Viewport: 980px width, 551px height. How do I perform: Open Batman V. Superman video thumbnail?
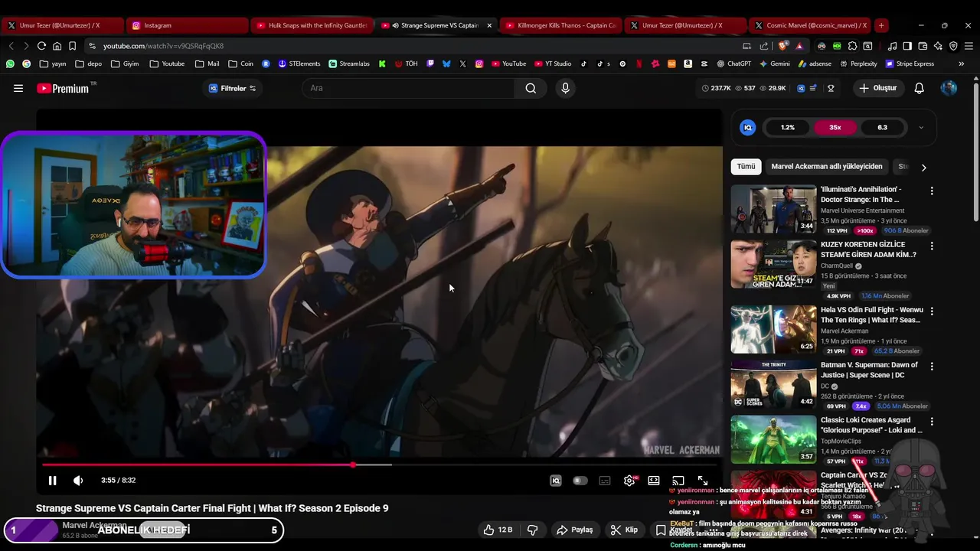[773, 384]
